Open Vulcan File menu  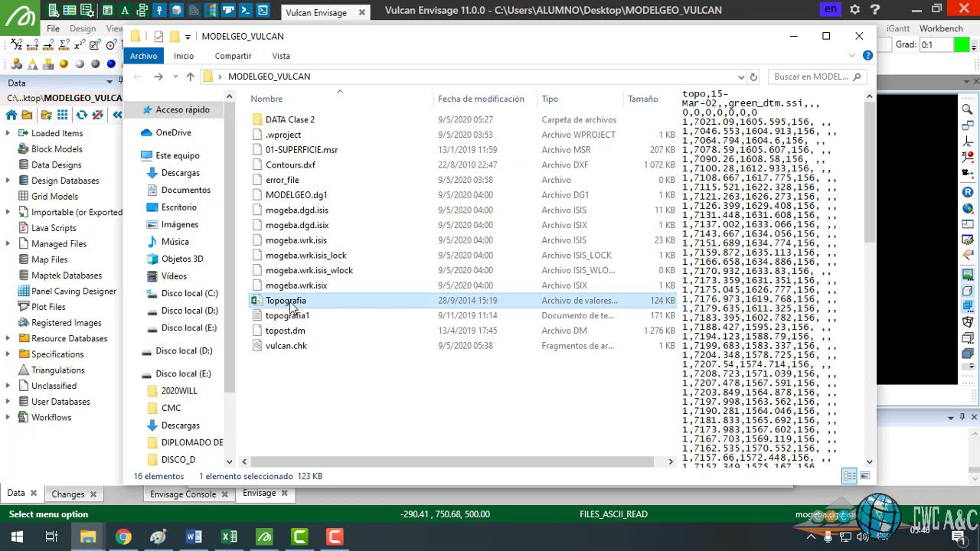(53, 28)
